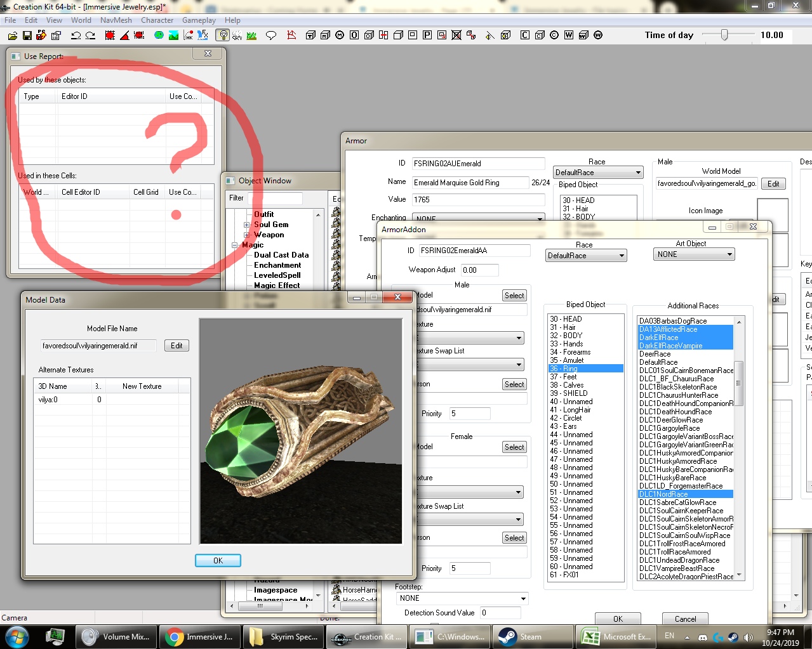The height and width of the screenshot is (649, 812).
Task: Click the HK havok toolbar icon
Action: pos(188,36)
